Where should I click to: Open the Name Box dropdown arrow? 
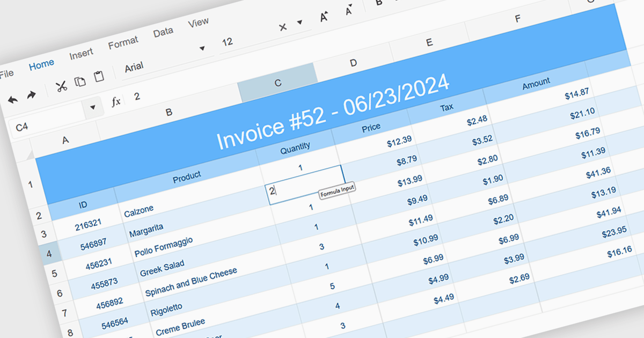click(93, 108)
